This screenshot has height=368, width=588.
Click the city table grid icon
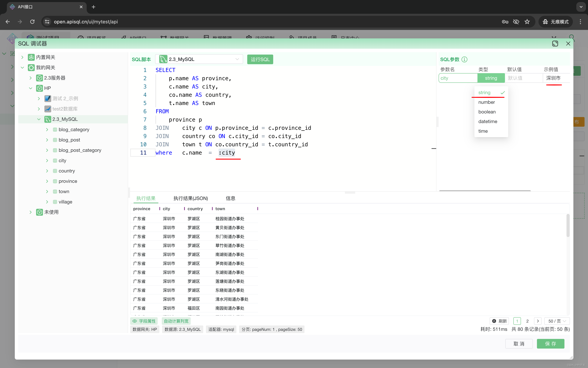(55, 161)
